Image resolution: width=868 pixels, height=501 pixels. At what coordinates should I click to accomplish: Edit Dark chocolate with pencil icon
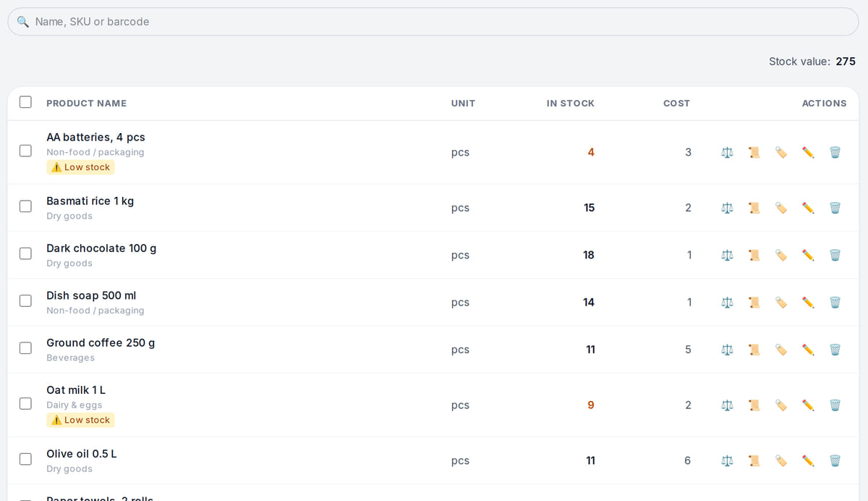pyautogui.click(x=808, y=255)
